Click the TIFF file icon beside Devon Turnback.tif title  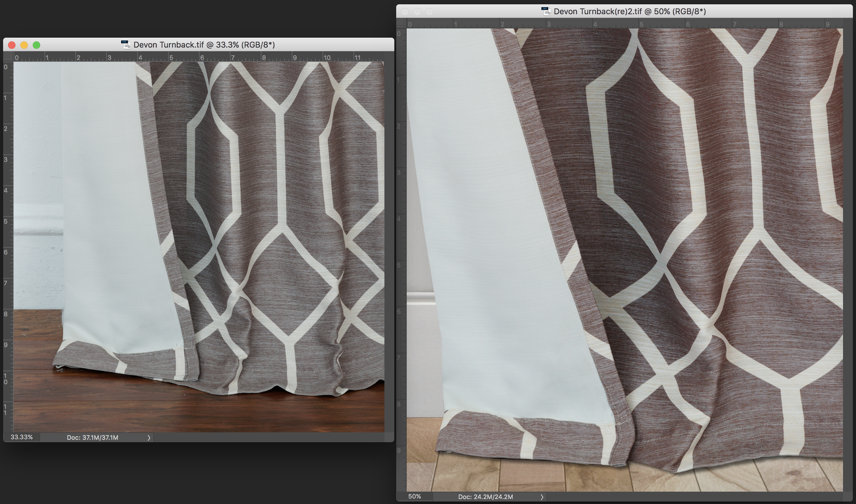(126, 44)
